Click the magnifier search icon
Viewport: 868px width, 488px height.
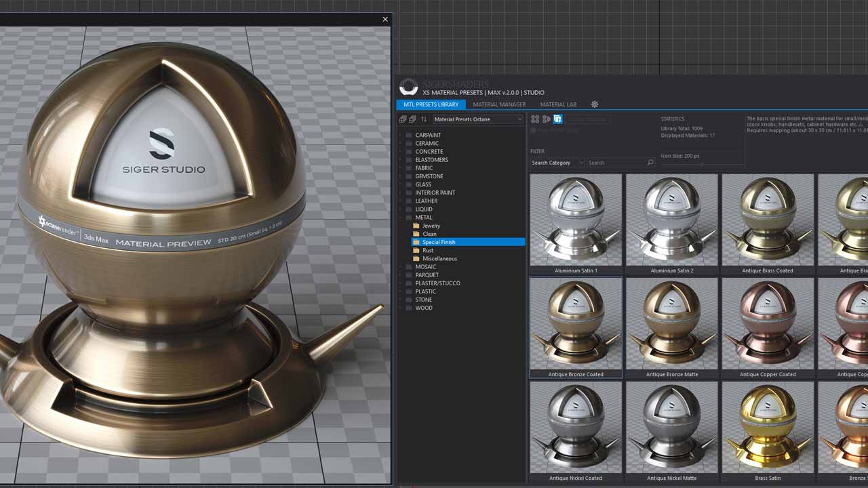coord(650,163)
